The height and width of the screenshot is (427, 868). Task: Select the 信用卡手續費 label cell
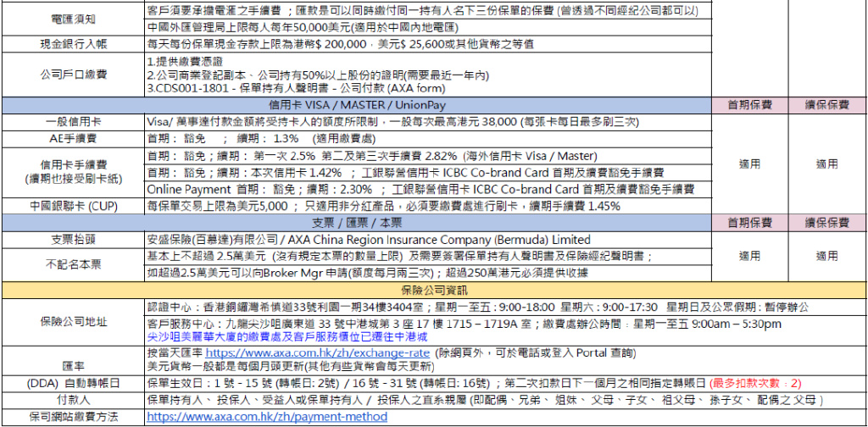(x=72, y=172)
